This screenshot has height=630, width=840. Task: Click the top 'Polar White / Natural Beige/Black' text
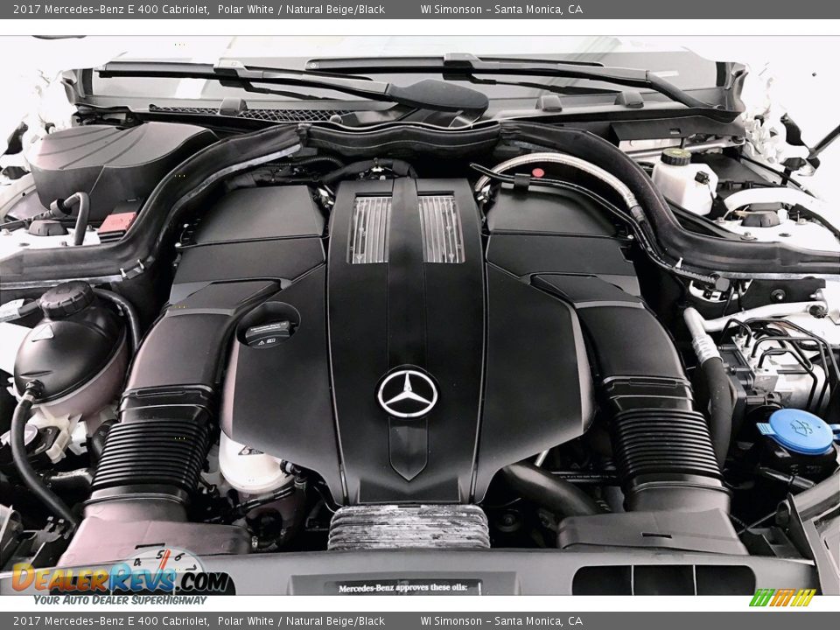click(x=301, y=9)
